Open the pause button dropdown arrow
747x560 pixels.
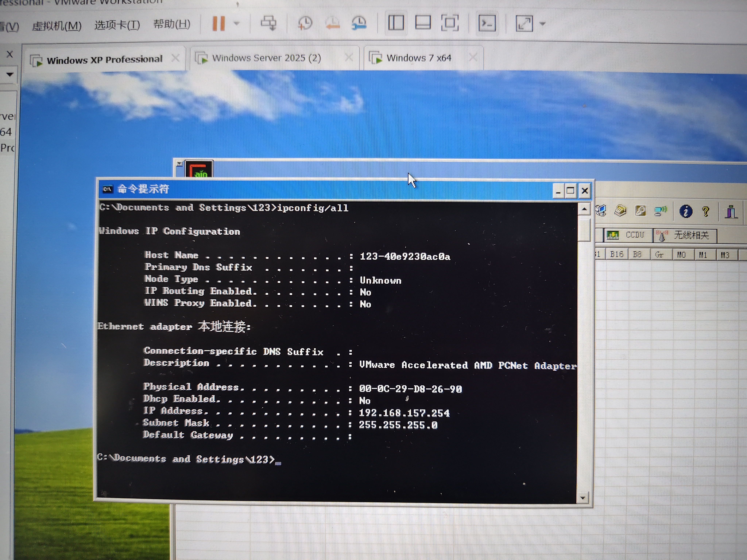coord(237,24)
